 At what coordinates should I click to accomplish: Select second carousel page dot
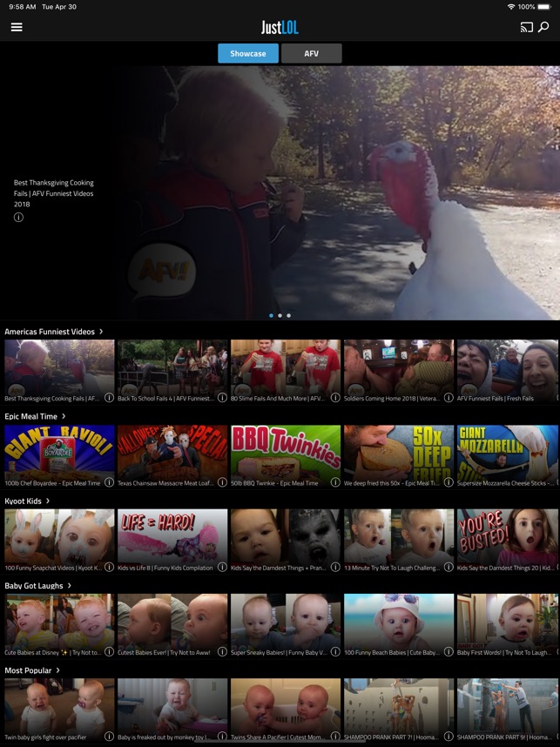[x=280, y=315]
